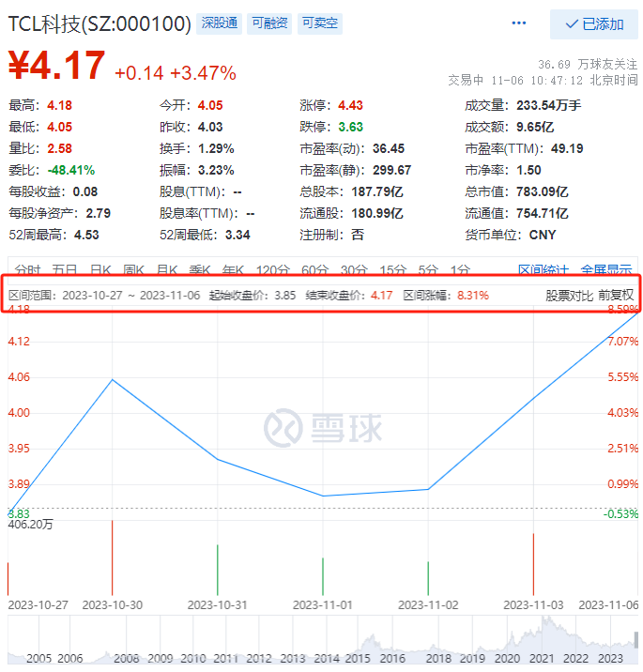The height and width of the screenshot is (672, 643).
Task: Click the 可融资 tag
Action: 269,23
